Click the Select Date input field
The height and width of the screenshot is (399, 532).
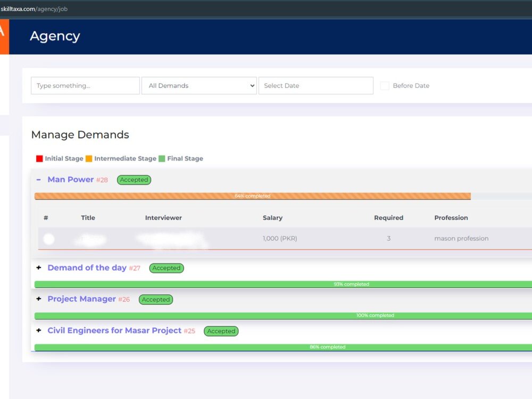pyautogui.click(x=316, y=86)
